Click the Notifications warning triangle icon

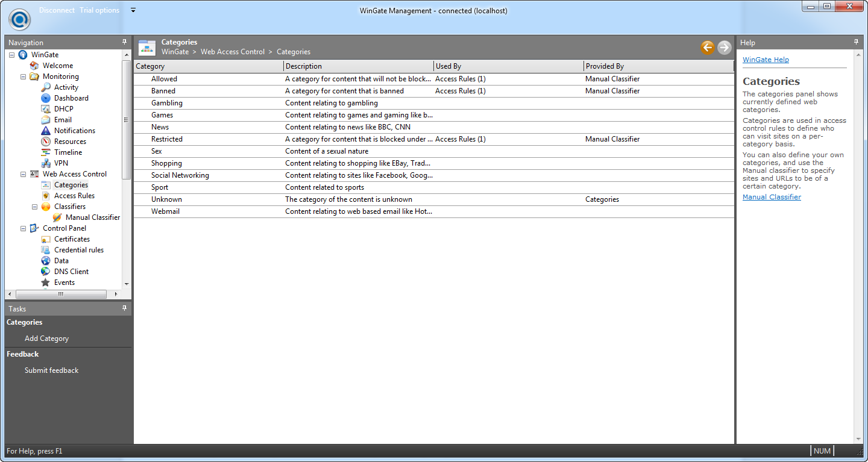(x=45, y=131)
